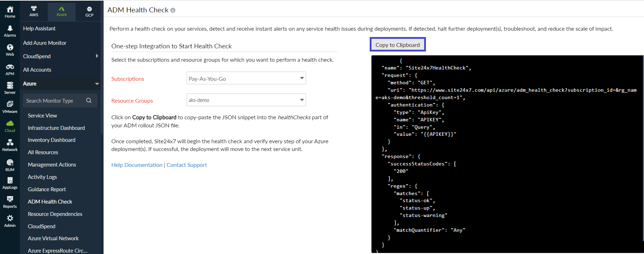Image resolution: width=644 pixels, height=254 pixels.
Task: Open Resource Dependencies
Action: pos(55,214)
